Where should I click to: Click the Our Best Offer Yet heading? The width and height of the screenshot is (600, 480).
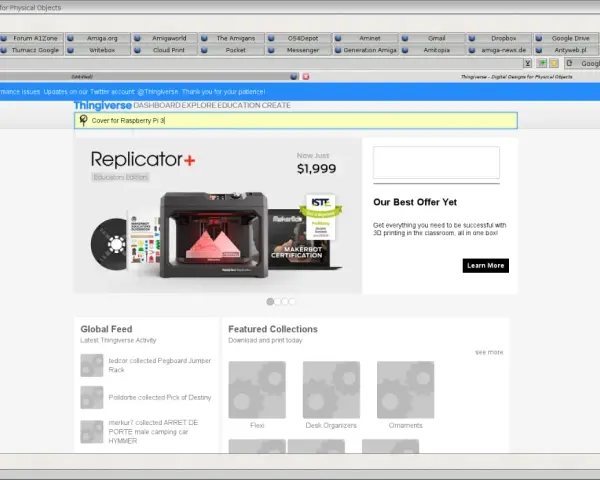pyautogui.click(x=415, y=202)
